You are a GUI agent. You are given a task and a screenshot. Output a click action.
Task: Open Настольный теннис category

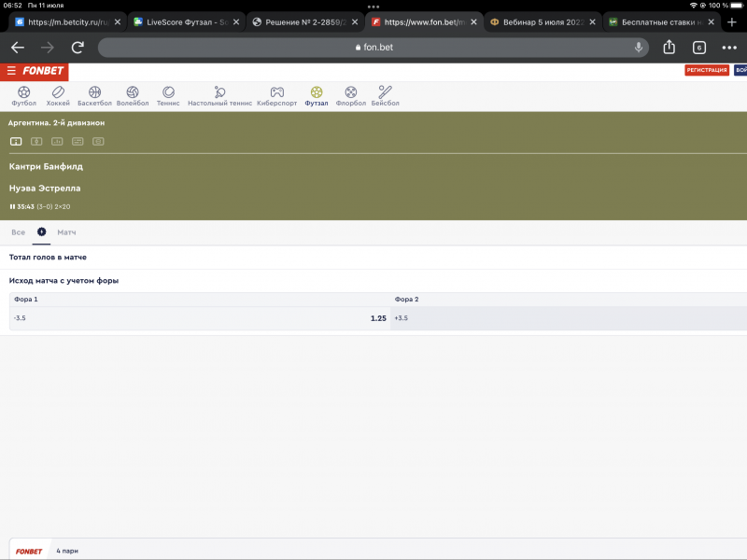click(219, 95)
